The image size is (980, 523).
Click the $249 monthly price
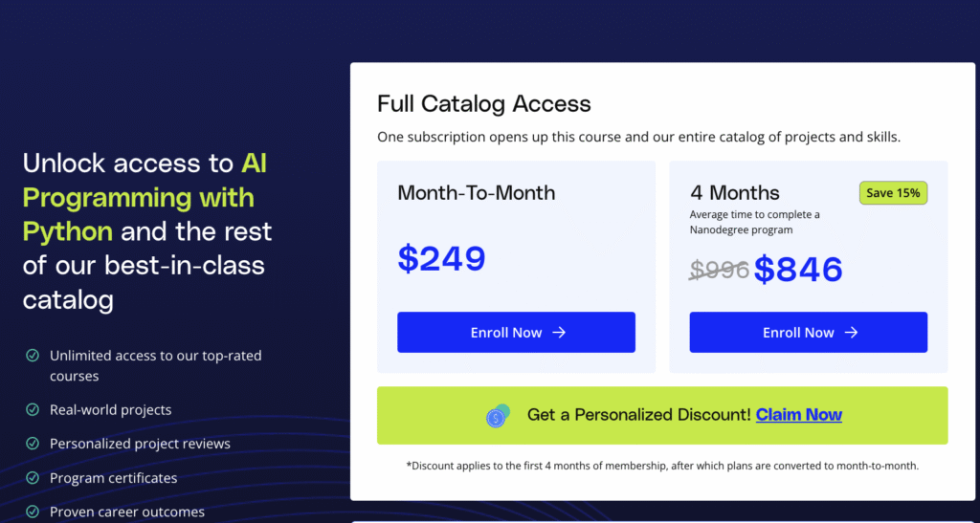click(x=441, y=258)
